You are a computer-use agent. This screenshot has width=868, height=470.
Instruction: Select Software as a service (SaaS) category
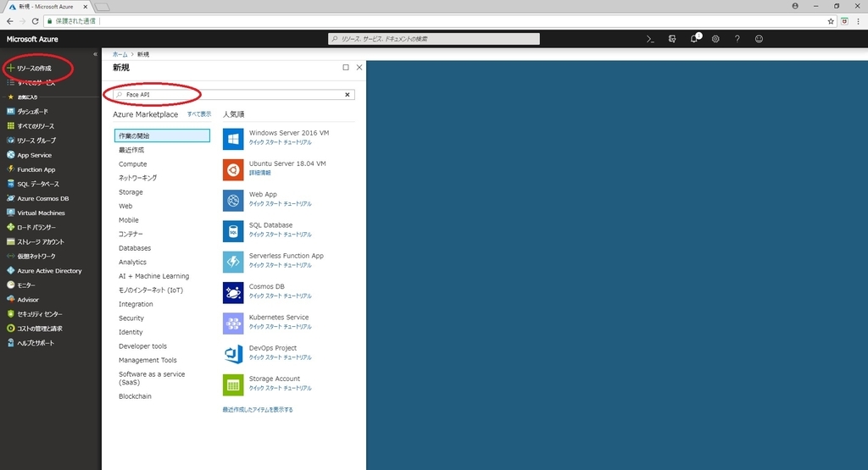152,379
